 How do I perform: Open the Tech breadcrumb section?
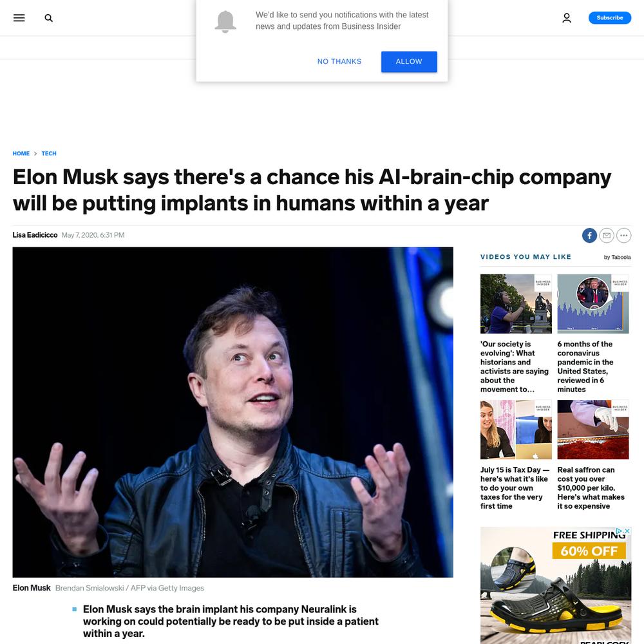point(49,153)
